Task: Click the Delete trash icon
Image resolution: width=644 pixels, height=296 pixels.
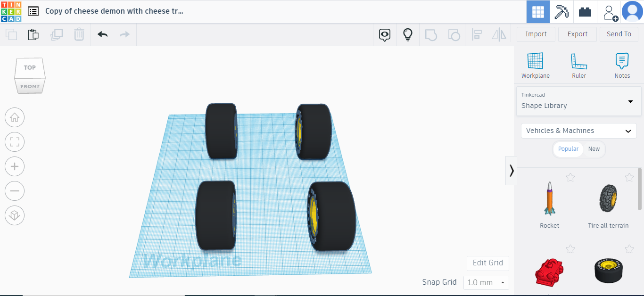Action: pyautogui.click(x=79, y=34)
